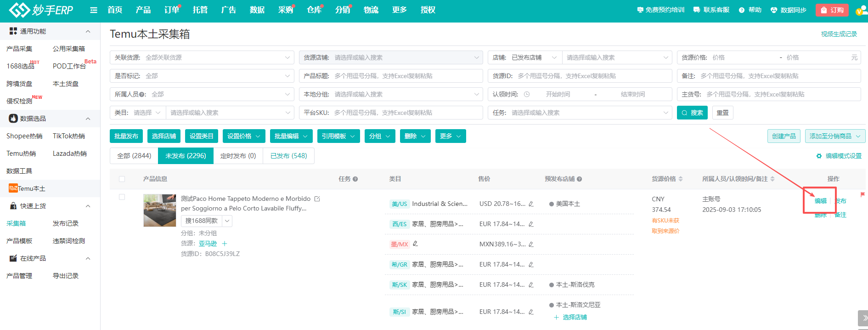Edit the 西/ES row EUR price pencil icon
The width and height of the screenshot is (868, 330).
tap(531, 224)
